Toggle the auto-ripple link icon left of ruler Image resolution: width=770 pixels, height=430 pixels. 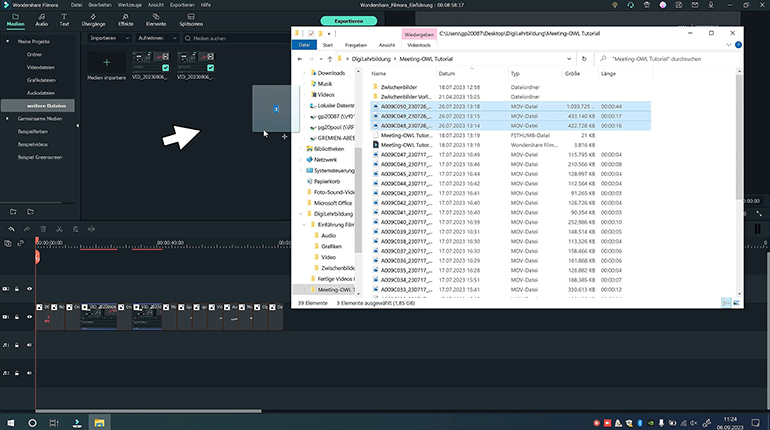pos(21,243)
